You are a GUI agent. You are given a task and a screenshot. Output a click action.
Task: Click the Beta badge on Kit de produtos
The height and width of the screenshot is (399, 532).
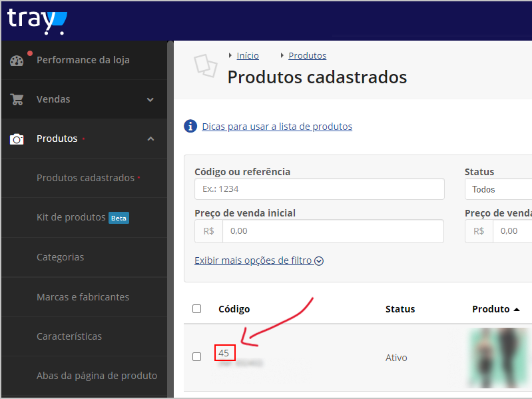pos(119,218)
